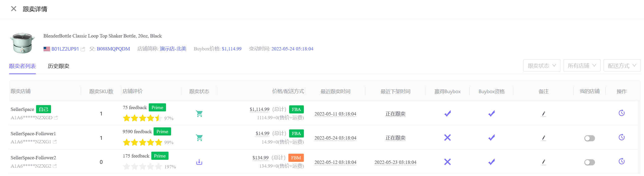Image resolution: width=644 pixels, height=176 pixels.
Task: Click the orange FBM badge
Action: pos(296,158)
